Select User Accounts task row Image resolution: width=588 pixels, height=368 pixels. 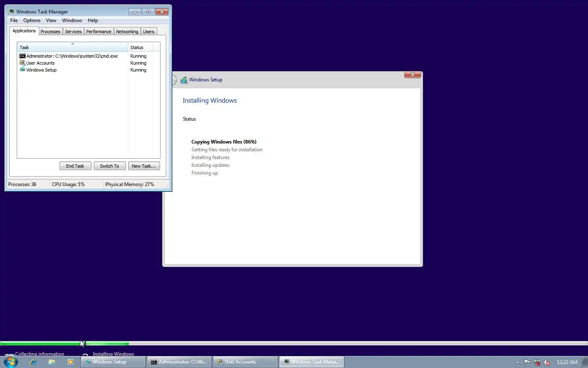click(86, 63)
